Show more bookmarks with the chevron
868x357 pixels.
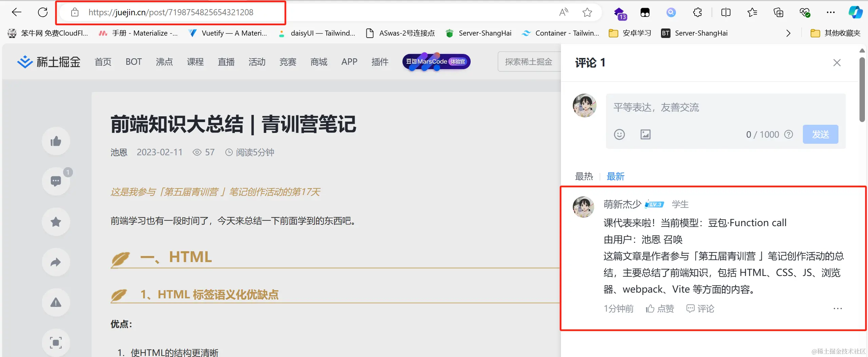point(788,33)
